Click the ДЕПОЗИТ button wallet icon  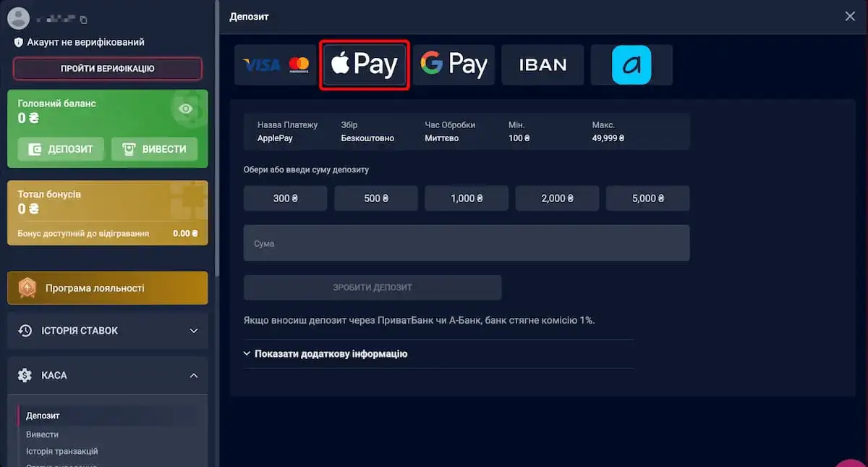tap(34, 149)
